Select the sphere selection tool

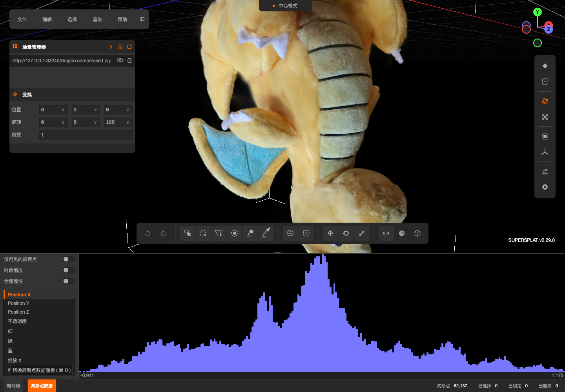(290, 233)
